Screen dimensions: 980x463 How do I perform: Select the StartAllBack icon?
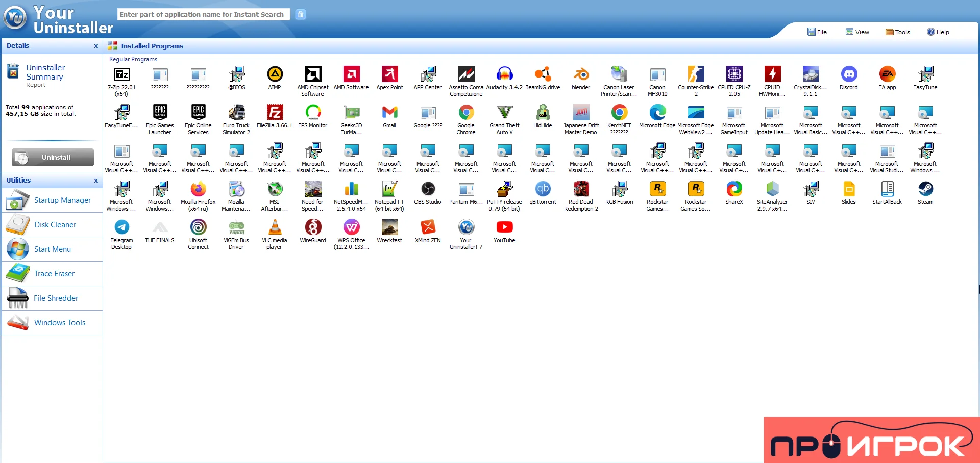tap(887, 189)
